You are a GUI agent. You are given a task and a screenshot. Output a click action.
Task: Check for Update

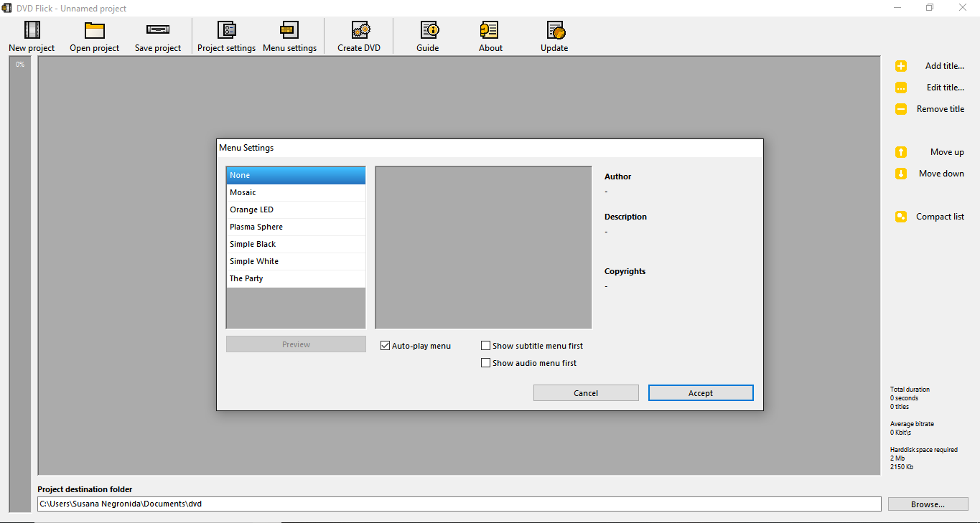(554, 34)
